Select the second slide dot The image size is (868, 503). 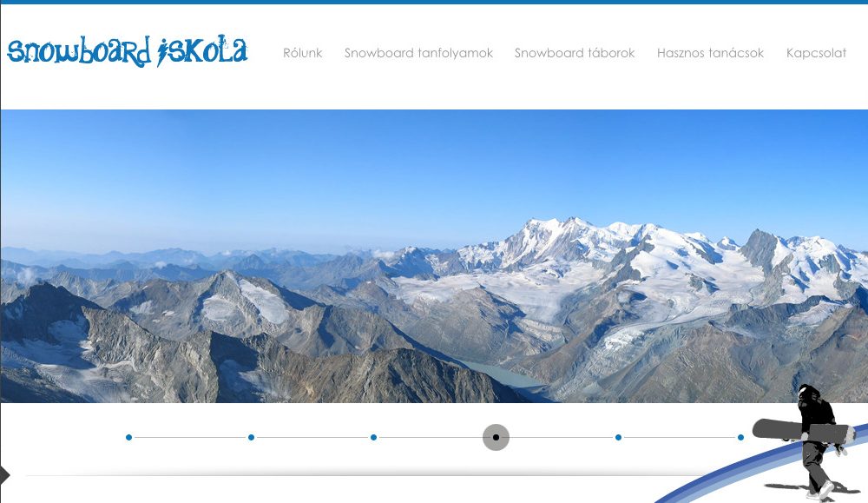coord(252,437)
